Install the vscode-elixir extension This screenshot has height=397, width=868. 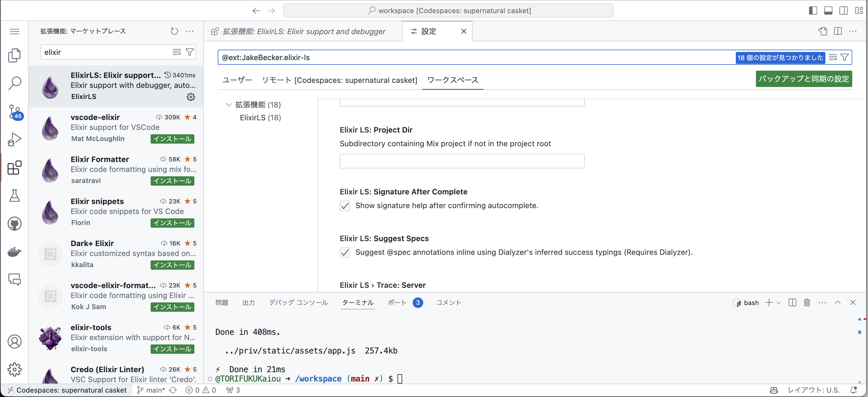point(172,139)
